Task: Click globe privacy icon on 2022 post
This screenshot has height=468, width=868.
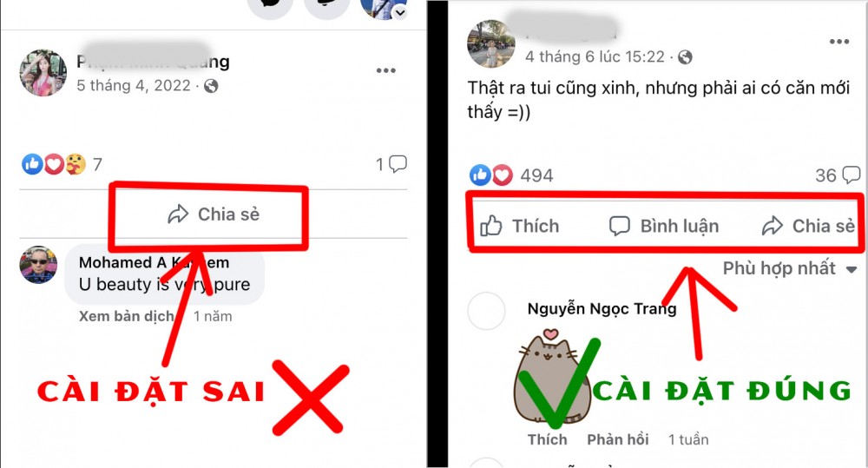Action: tap(211, 86)
